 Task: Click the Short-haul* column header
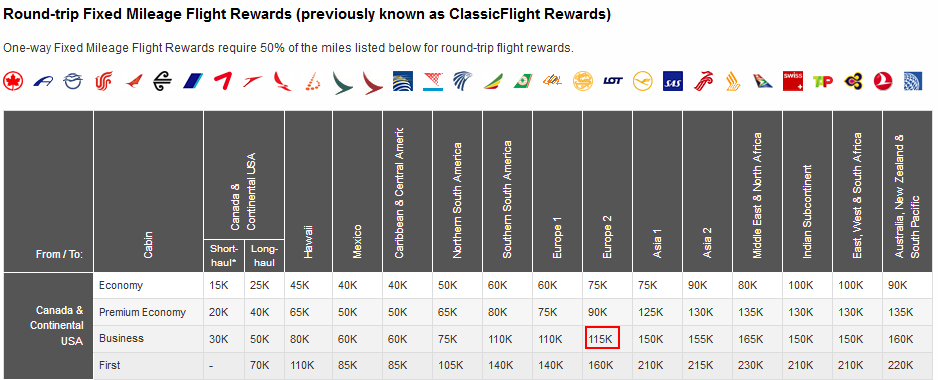tap(224, 256)
